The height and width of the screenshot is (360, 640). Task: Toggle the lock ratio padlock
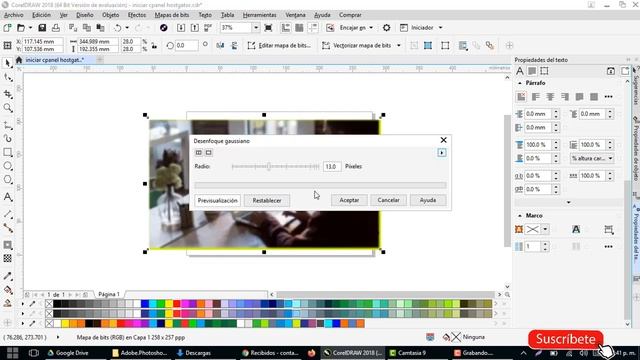click(154, 45)
